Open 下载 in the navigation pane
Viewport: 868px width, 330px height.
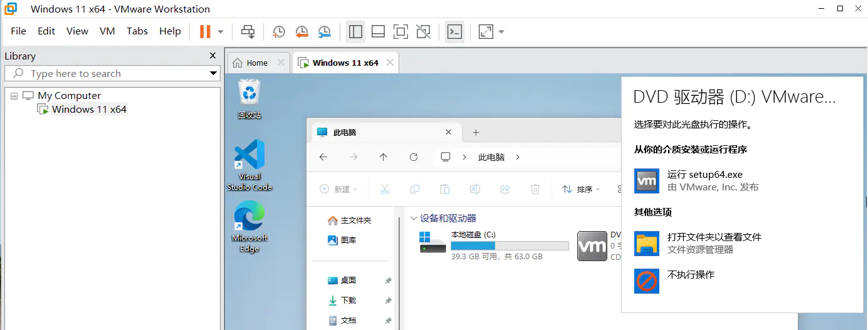[x=343, y=300]
